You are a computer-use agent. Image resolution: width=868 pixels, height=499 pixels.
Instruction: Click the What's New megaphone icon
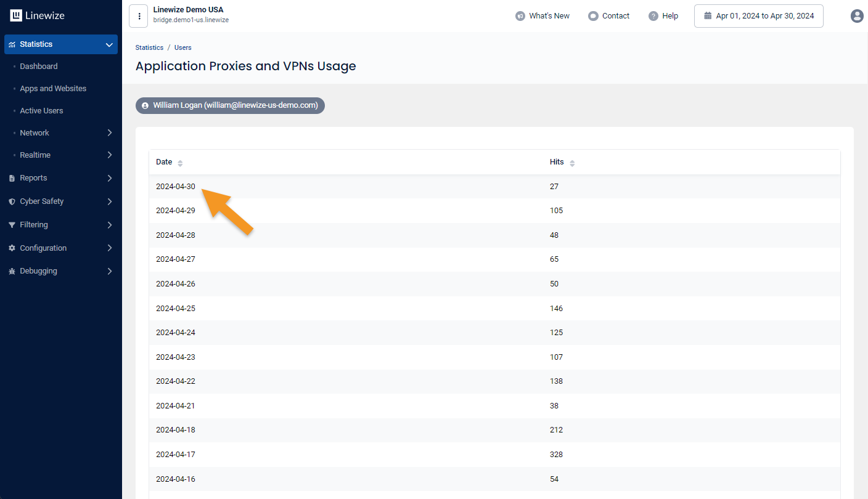coord(520,16)
